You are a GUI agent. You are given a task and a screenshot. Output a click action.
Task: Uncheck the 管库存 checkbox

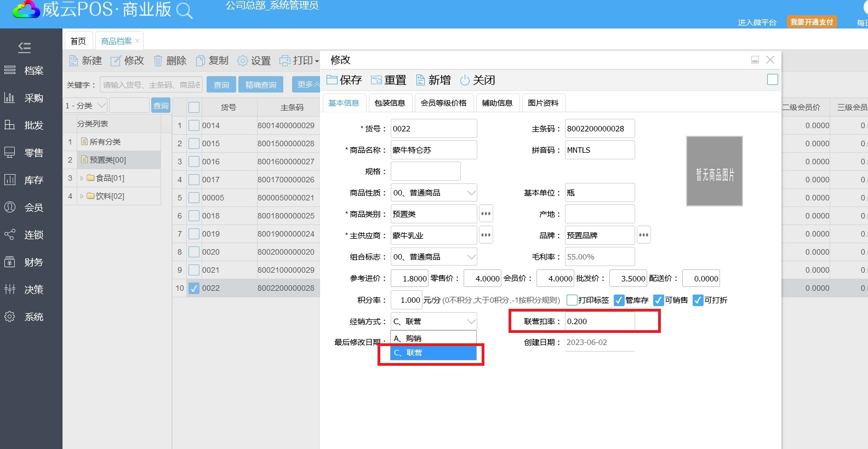(619, 300)
